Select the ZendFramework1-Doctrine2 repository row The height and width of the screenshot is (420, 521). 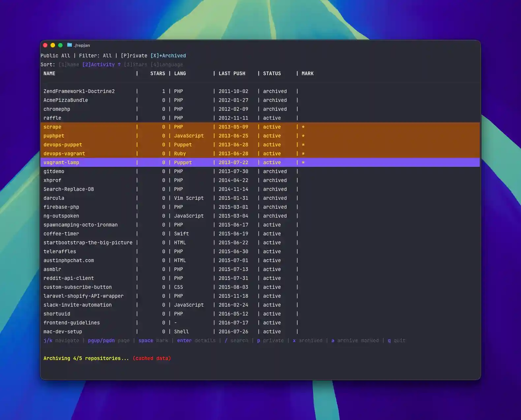tap(260, 91)
